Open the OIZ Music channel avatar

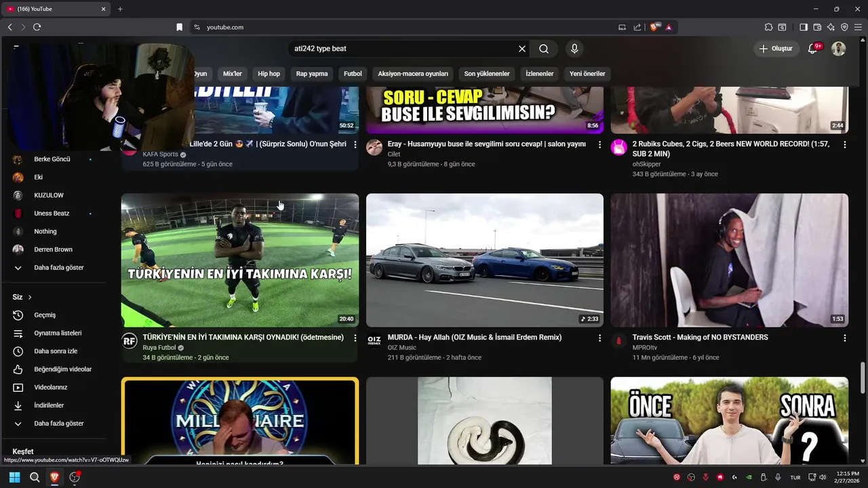point(374,340)
